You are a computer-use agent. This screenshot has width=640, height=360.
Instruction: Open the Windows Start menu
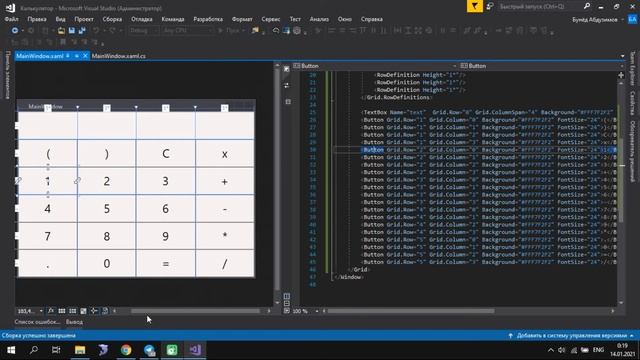(x=11, y=350)
